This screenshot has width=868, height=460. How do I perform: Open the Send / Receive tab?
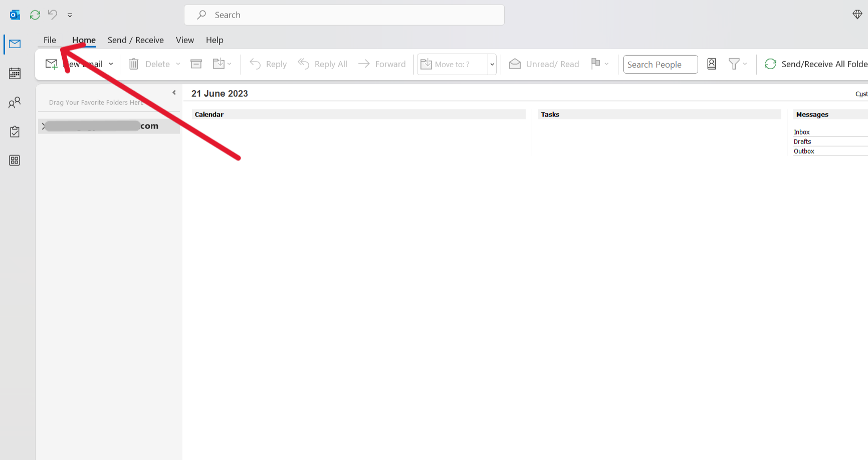pyautogui.click(x=135, y=40)
